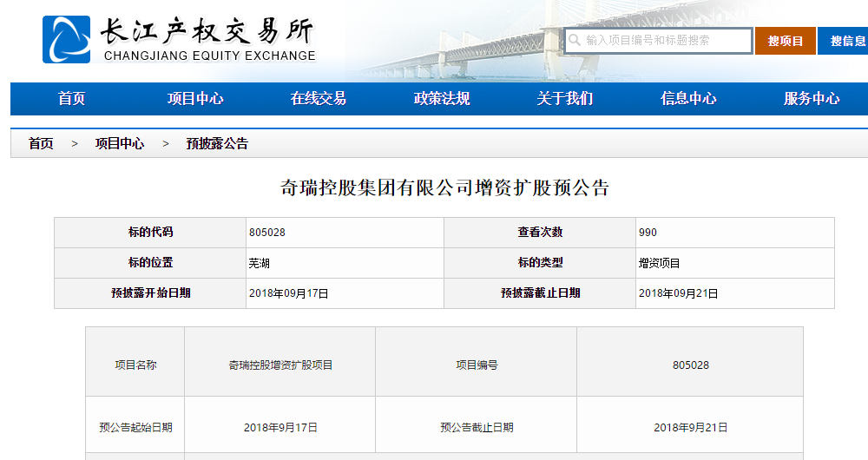This screenshot has width=868, height=460.
Task: Click the view count value 990
Action: tap(648, 233)
